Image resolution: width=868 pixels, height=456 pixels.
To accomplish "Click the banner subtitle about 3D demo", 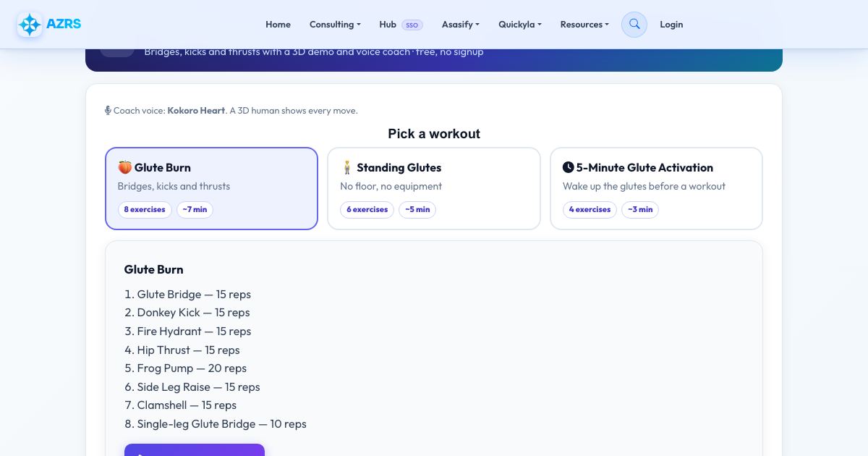I will (x=314, y=52).
